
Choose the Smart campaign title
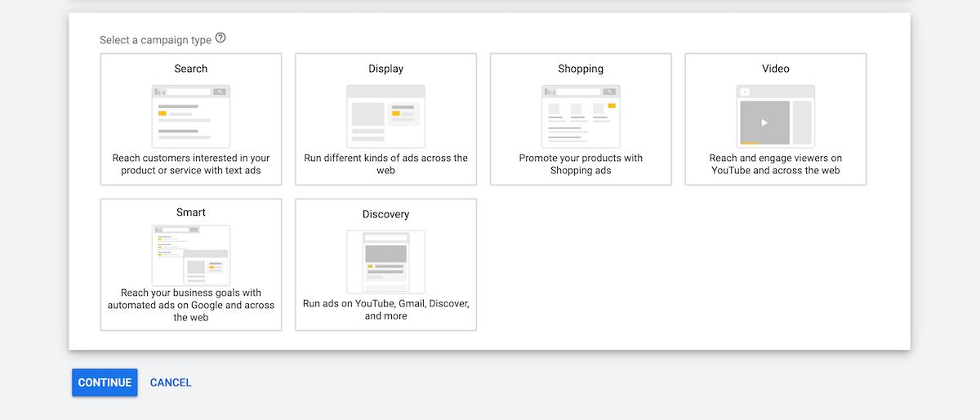191,212
